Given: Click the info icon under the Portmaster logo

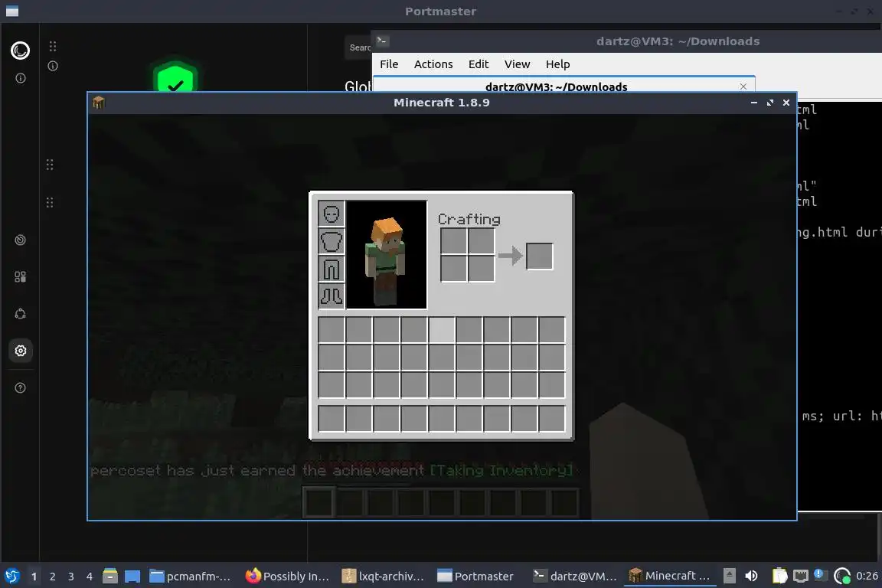Looking at the screenshot, I should coord(20,78).
